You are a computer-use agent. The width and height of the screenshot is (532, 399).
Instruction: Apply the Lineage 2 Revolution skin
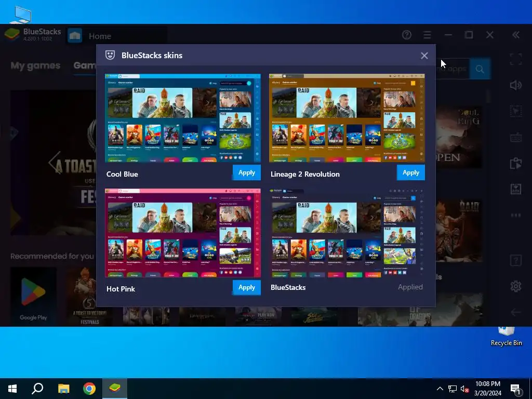[411, 172]
